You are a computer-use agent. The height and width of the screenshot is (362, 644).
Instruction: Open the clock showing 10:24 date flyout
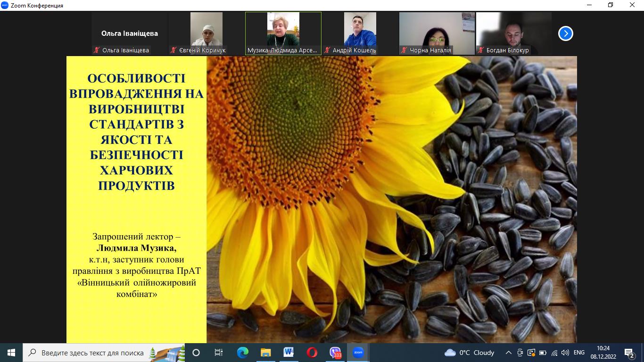(x=603, y=353)
